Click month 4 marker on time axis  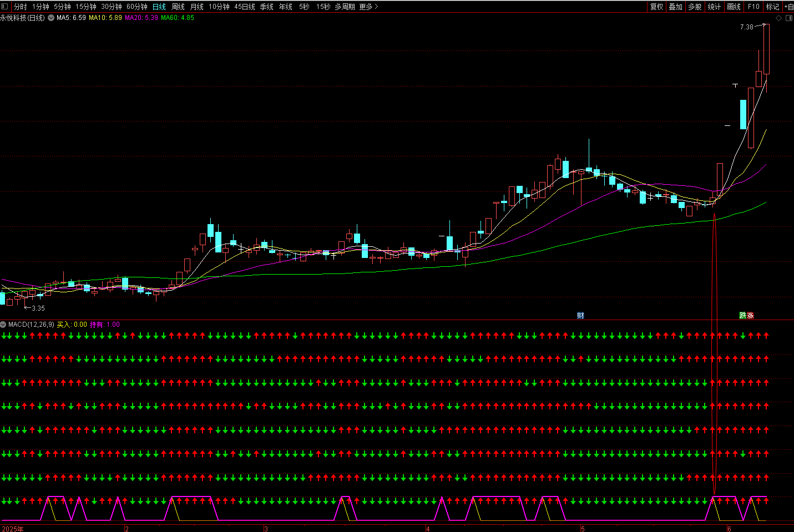(x=428, y=529)
